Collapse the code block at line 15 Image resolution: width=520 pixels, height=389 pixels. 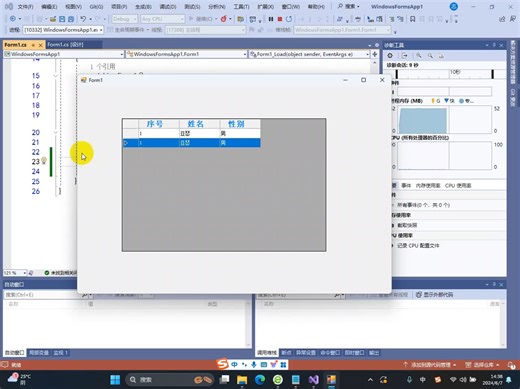click(56, 76)
